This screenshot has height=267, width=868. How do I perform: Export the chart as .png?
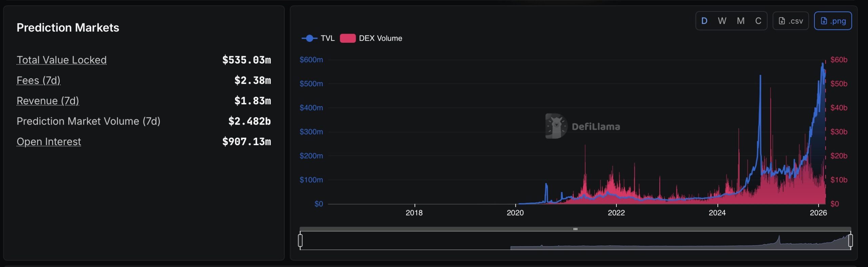tap(833, 21)
